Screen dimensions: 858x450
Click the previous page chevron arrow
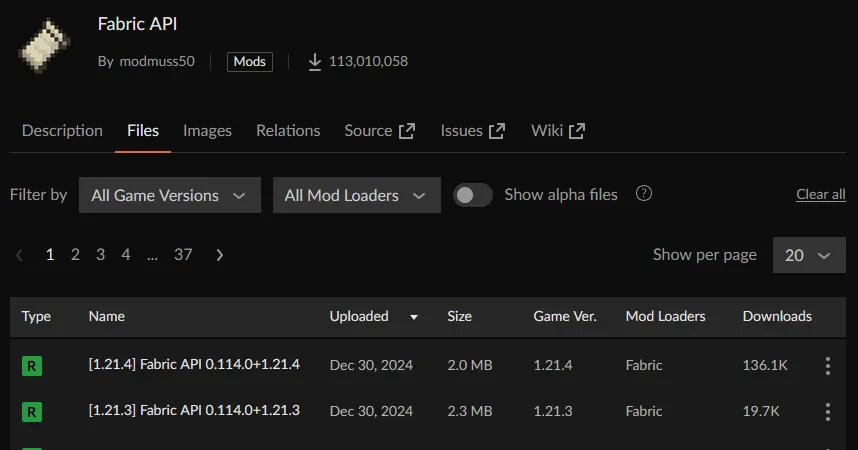20,255
